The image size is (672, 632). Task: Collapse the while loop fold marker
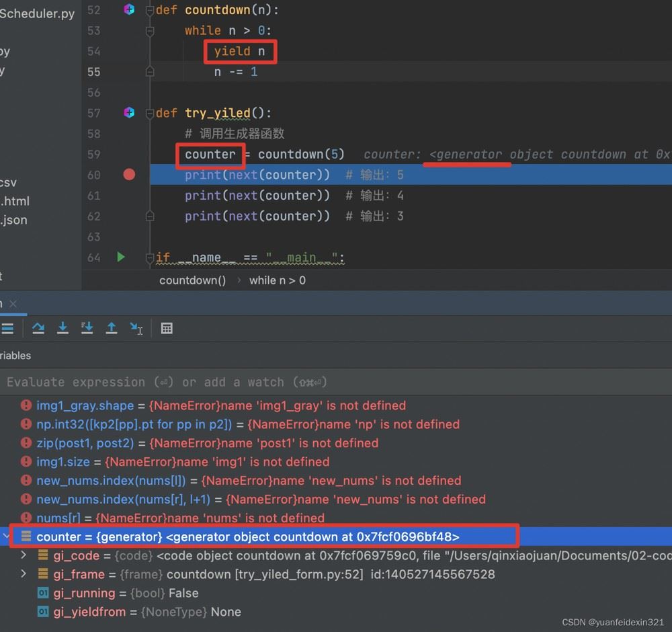tap(150, 31)
